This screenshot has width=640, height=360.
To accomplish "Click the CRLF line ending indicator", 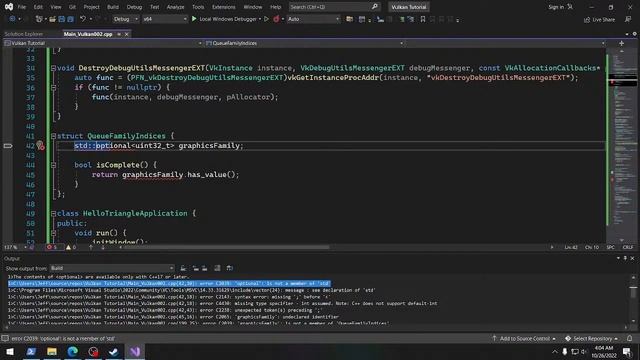I will (628, 247).
